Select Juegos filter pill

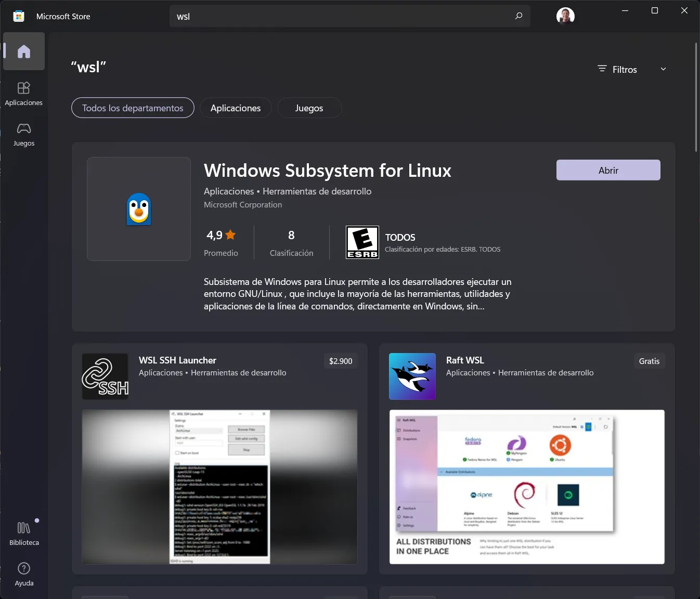point(309,108)
